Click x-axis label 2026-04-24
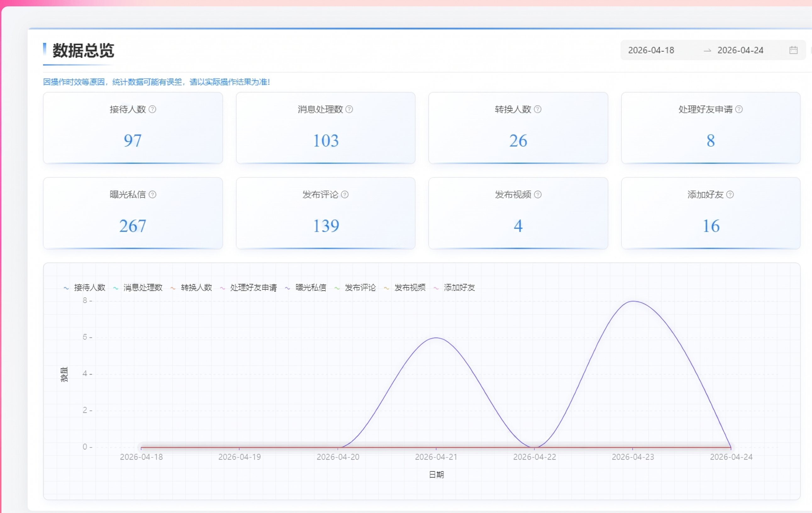 coord(731,457)
